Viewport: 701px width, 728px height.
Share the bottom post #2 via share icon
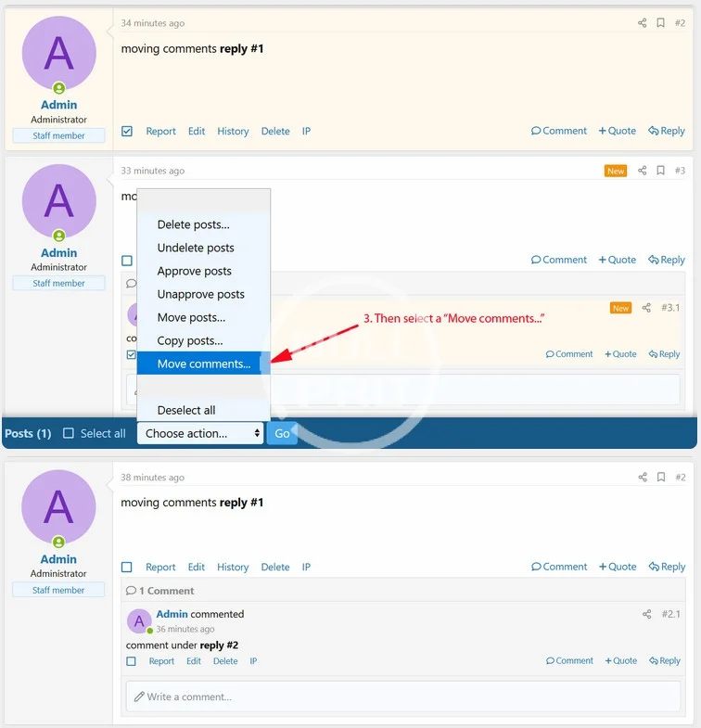coord(642,478)
